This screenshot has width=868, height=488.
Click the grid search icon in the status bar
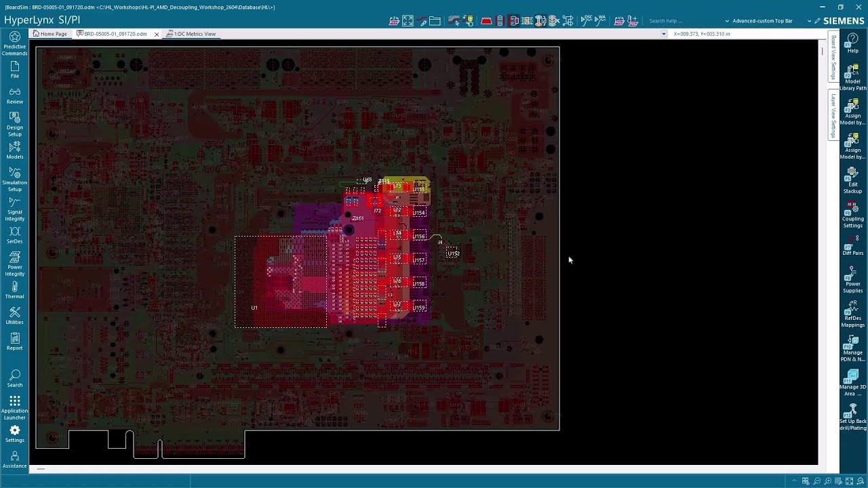[806, 481]
